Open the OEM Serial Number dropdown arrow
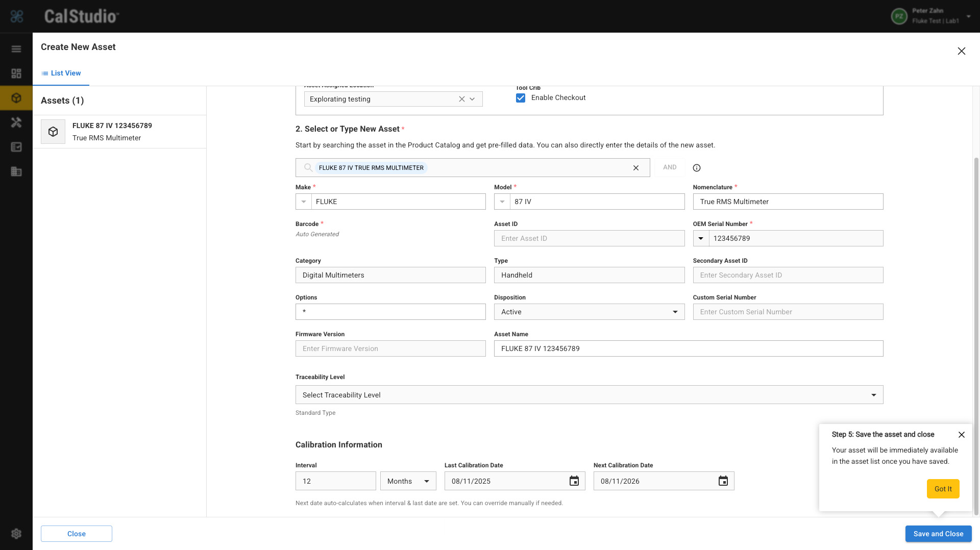980x550 pixels. [x=701, y=238]
